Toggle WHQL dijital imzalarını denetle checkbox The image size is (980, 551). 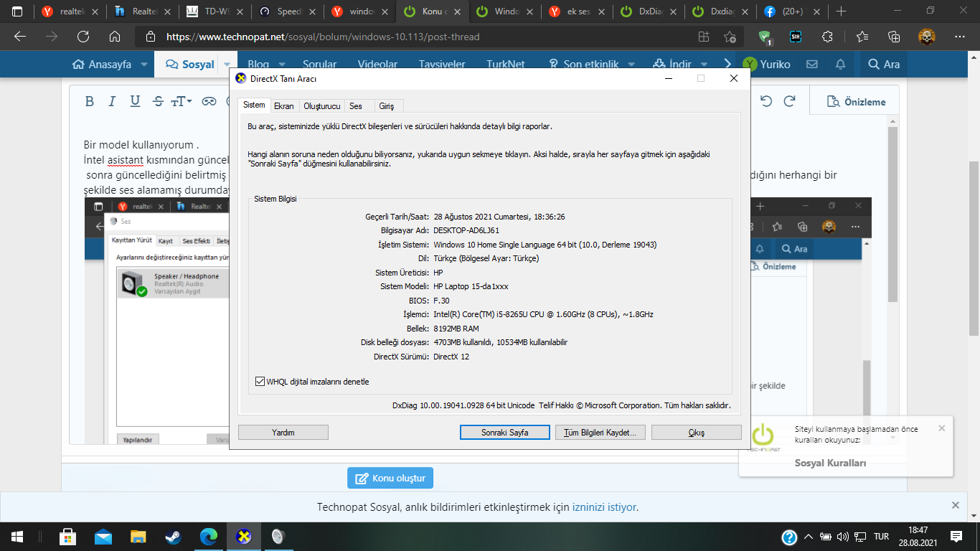pos(260,382)
